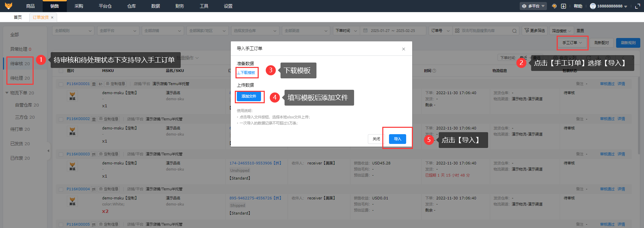Tick the checkbox for order P116K00003

61,154
